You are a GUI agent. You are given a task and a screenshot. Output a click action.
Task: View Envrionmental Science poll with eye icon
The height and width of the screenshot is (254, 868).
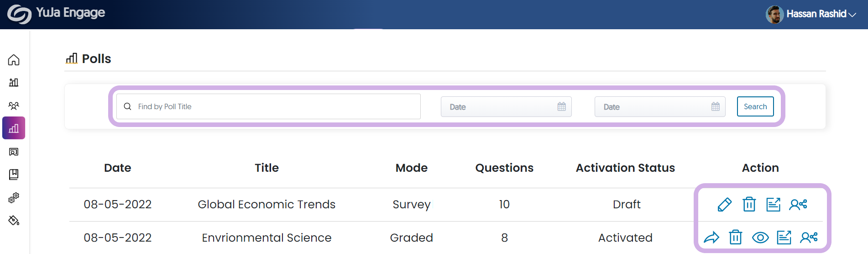coord(760,238)
